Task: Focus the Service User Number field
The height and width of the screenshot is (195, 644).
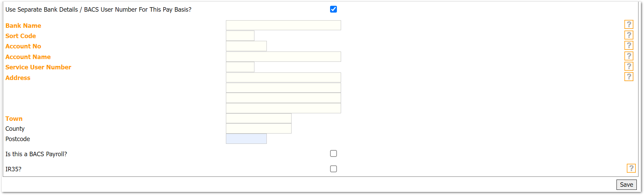Action: [240, 67]
